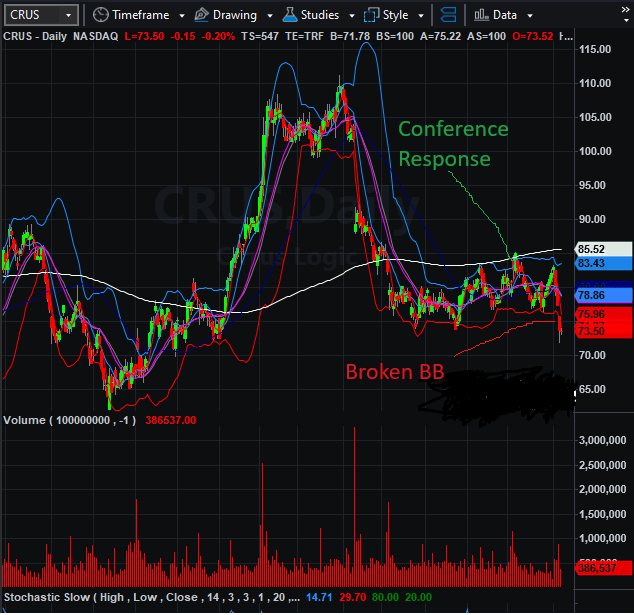Screen dimensions: 634x615
Task: Select the Drawing pencil icon
Action: pos(201,15)
